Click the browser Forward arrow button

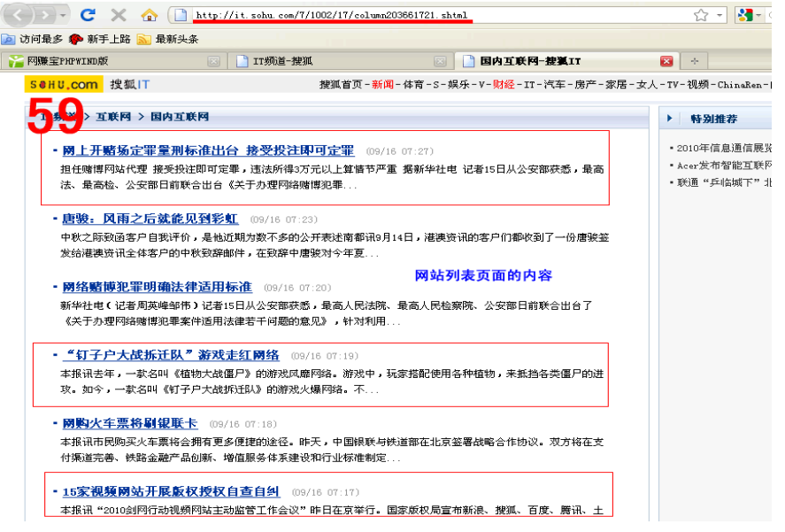point(45,16)
